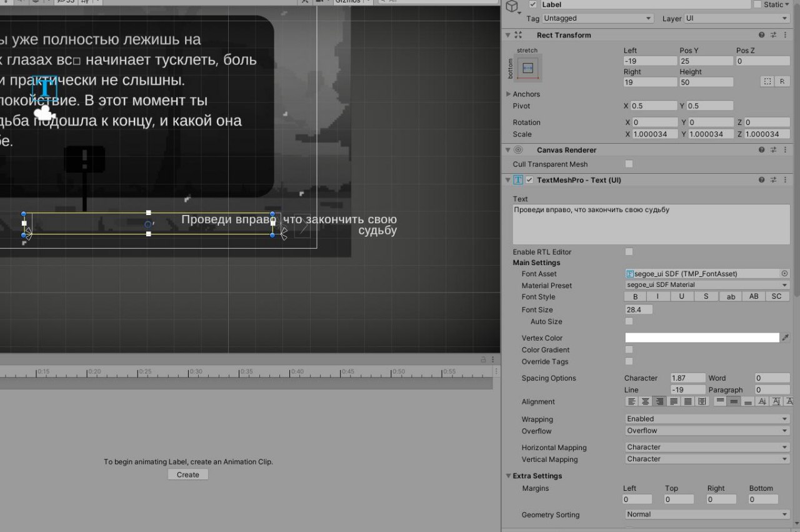The width and height of the screenshot is (800, 532).
Task: Open the GameObject cube icon picker
Action: pyautogui.click(x=512, y=6)
